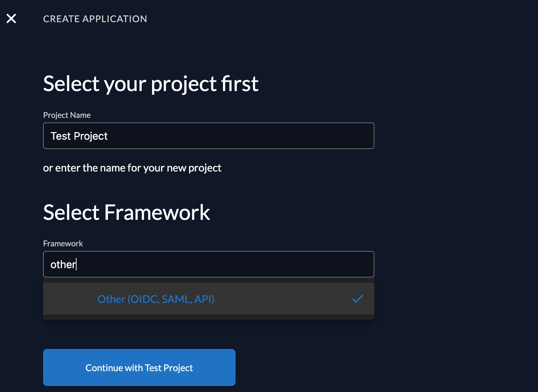Click the Framework label
Viewport: 538px width, 392px height.
point(63,243)
